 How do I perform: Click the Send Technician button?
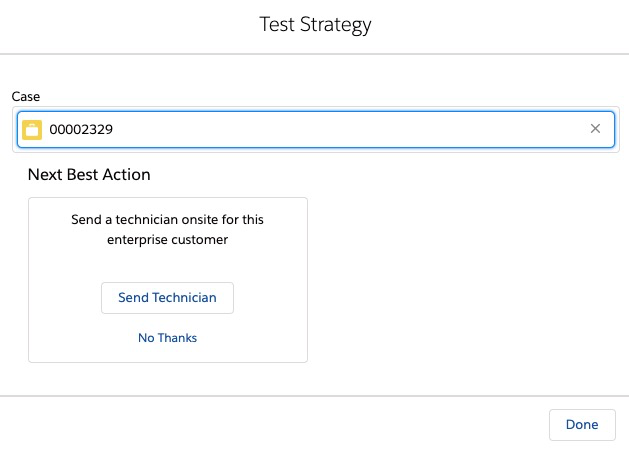tap(167, 298)
